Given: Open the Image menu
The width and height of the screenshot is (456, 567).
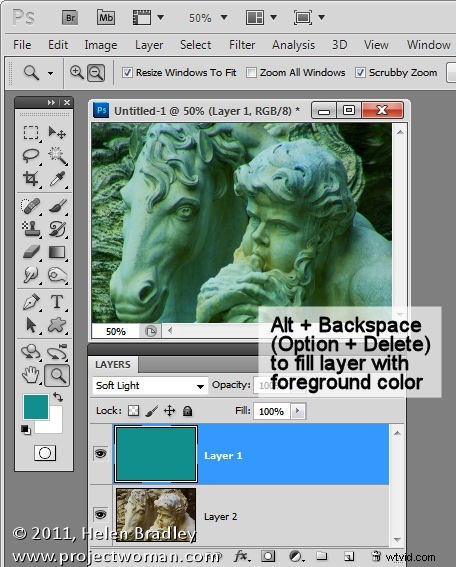Looking at the screenshot, I should [101, 45].
